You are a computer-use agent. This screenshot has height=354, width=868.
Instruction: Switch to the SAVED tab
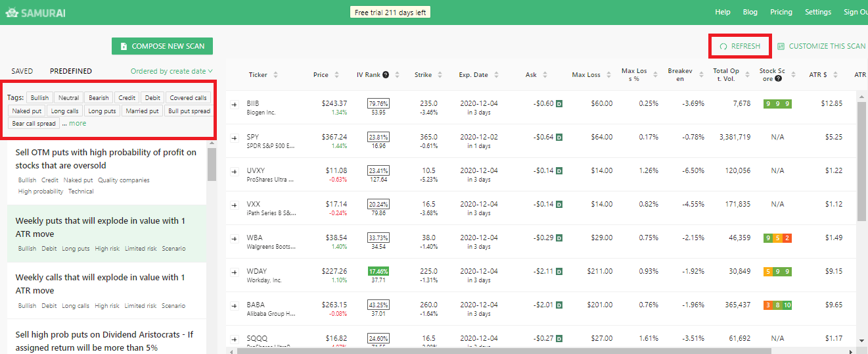tap(22, 71)
